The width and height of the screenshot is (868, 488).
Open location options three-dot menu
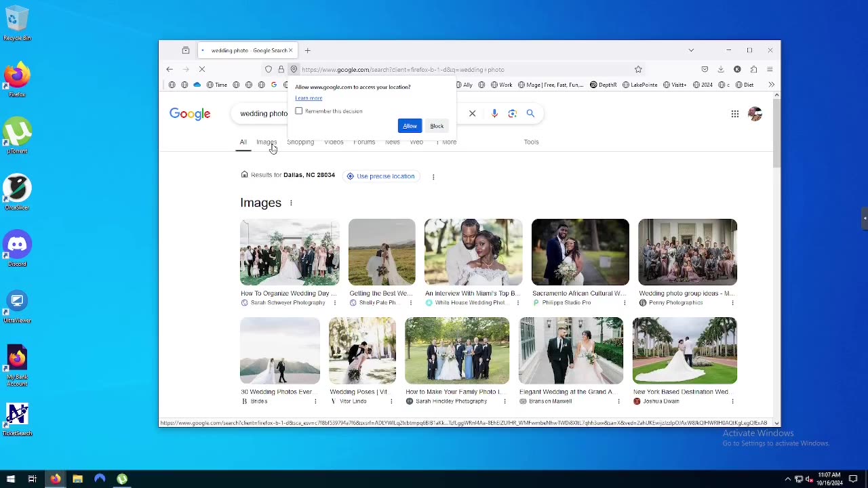(x=433, y=177)
